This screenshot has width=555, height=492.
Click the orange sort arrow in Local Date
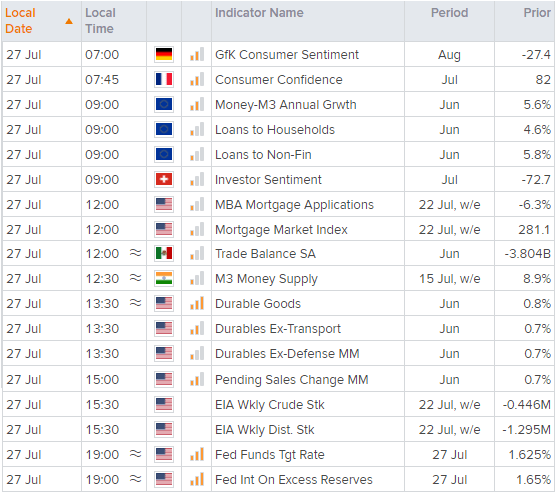click(69, 22)
